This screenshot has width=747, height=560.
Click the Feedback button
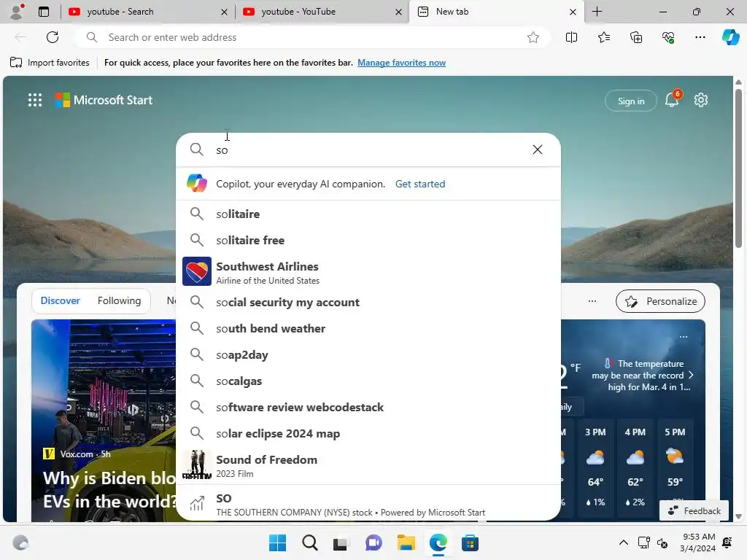click(694, 510)
